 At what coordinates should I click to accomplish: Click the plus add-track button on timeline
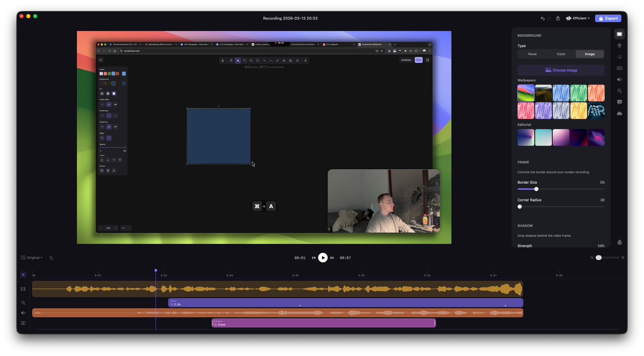tap(23, 275)
